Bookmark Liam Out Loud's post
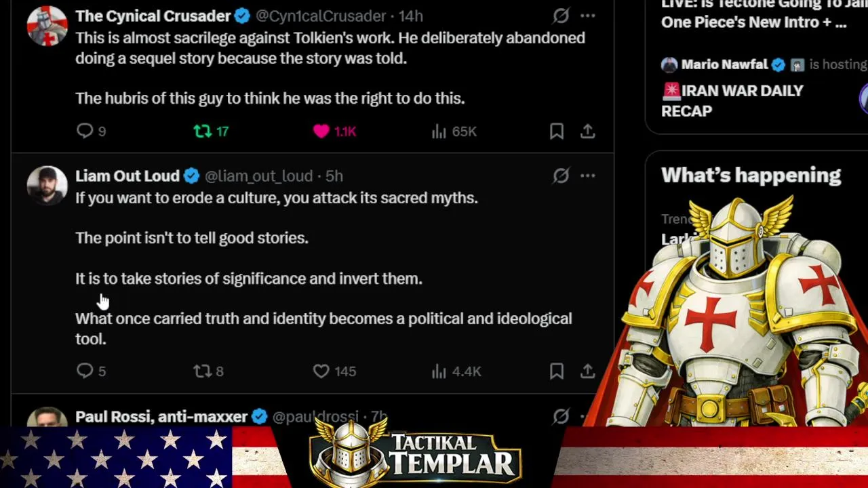 (x=557, y=371)
